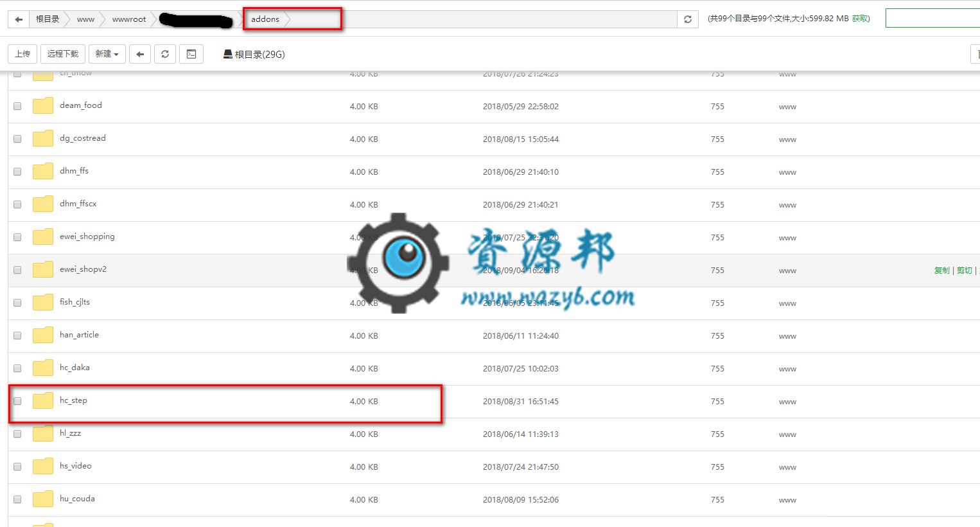Tick the checkbox for han_article
980x527 pixels.
[17, 335]
